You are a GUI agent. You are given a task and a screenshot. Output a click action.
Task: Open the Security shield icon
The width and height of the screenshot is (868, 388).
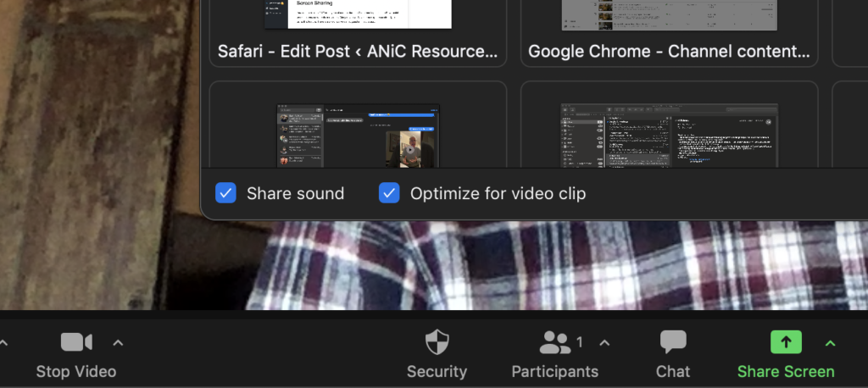point(437,342)
